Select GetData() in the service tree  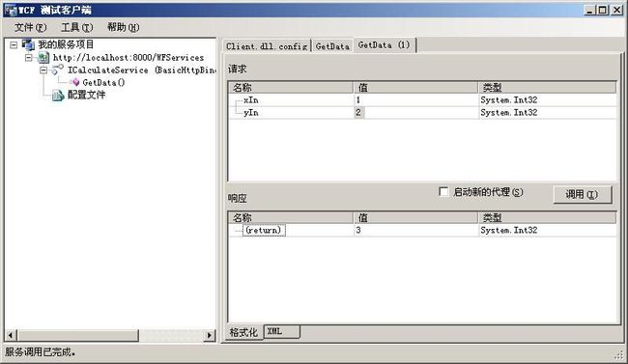click(103, 82)
